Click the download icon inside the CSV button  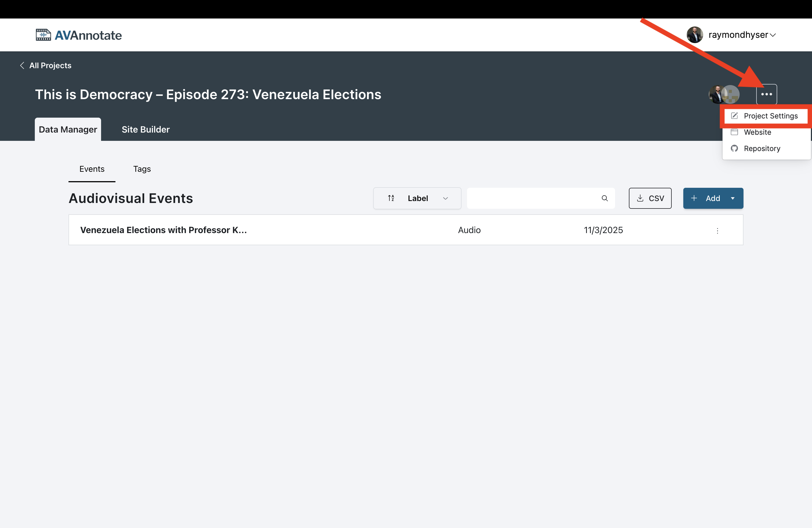tap(640, 198)
